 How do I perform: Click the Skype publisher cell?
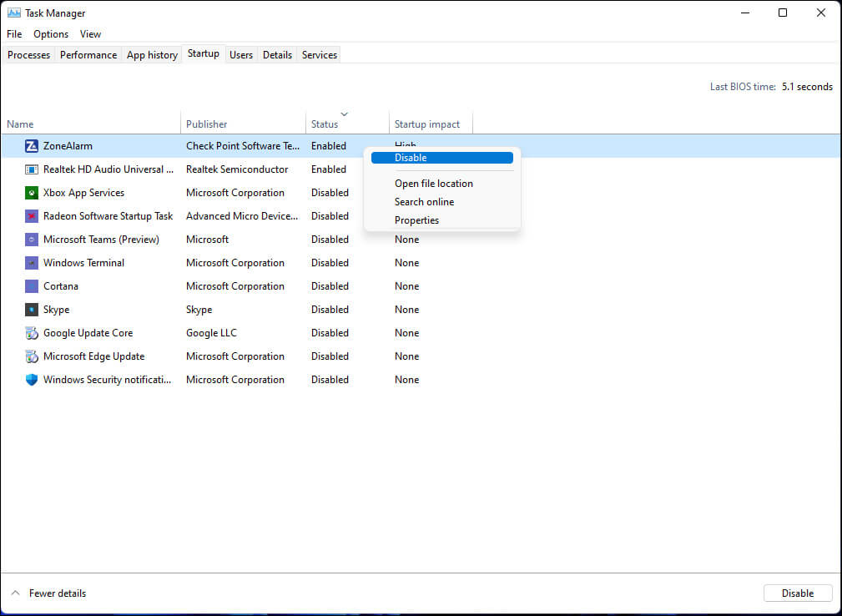[199, 310]
